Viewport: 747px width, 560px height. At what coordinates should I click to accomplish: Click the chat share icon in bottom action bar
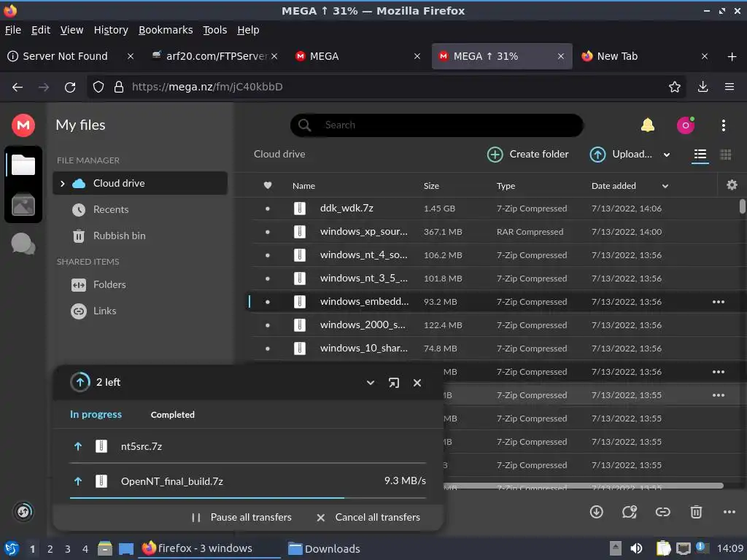coord(630,512)
